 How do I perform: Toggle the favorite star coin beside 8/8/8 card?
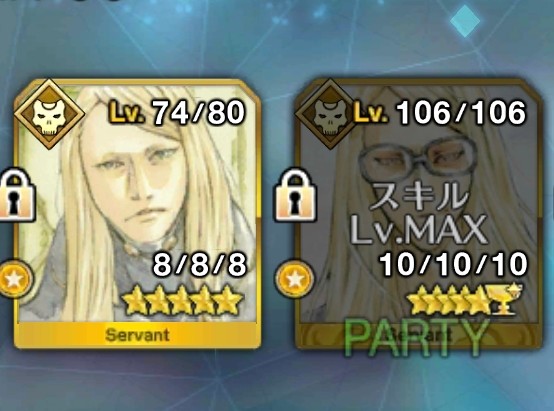[14, 280]
